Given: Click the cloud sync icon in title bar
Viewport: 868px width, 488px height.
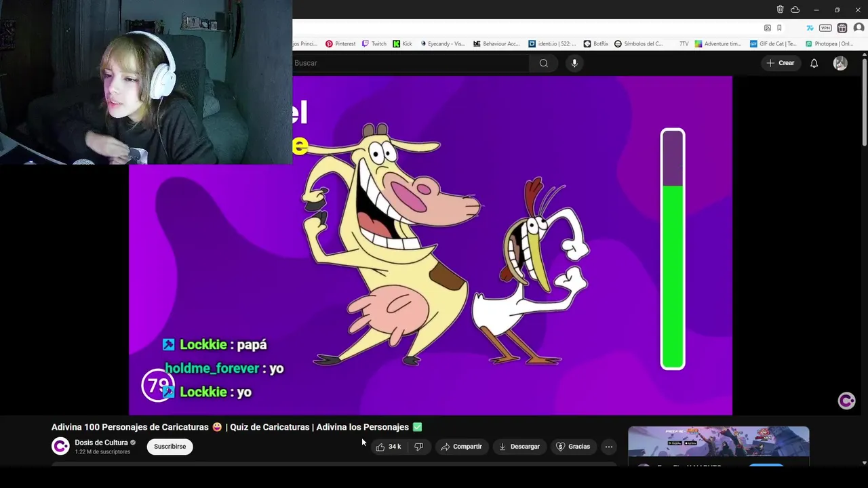Looking at the screenshot, I should pyautogui.click(x=795, y=9).
